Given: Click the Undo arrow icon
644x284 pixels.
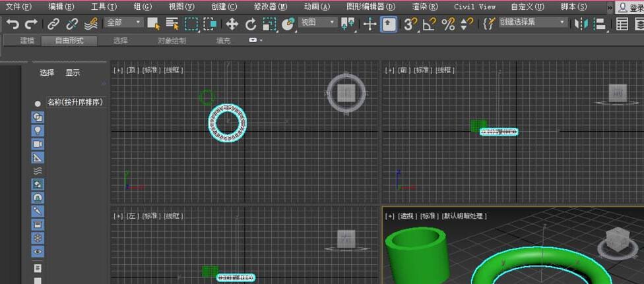Looking at the screenshot, I should pyautogui.click(x=13, y=24).
